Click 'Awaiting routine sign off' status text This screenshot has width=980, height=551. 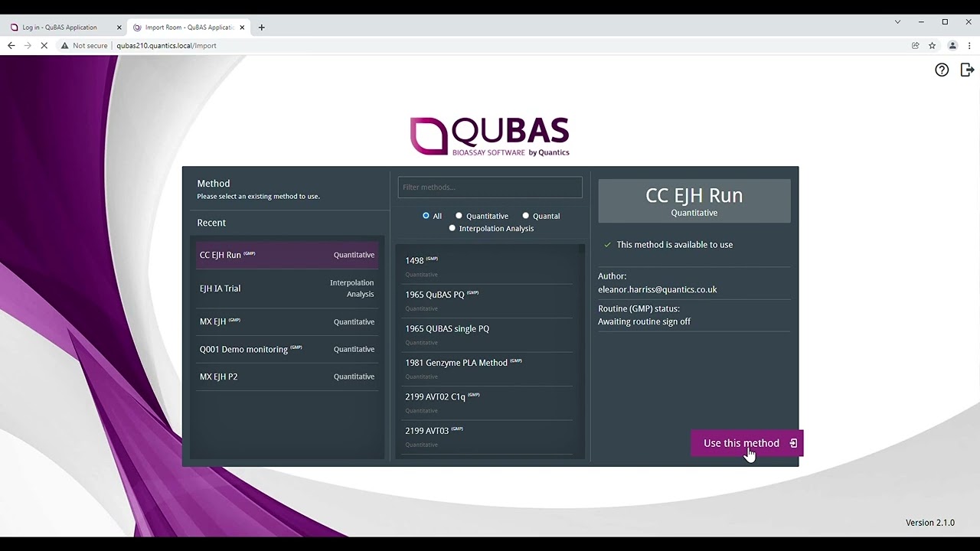click(644, 321)
